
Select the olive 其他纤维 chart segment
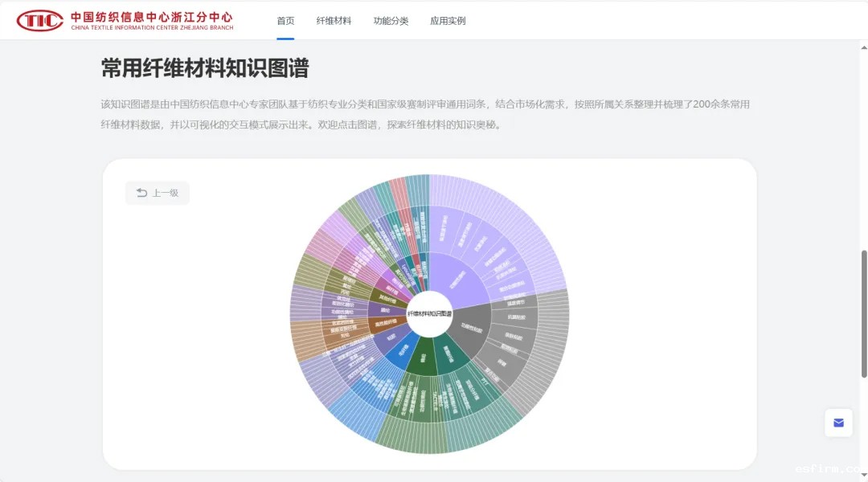[x=386, y=296]
